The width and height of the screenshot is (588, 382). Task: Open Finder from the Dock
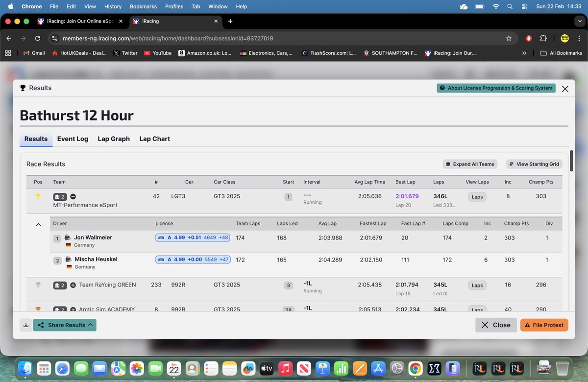coord(25,368)
